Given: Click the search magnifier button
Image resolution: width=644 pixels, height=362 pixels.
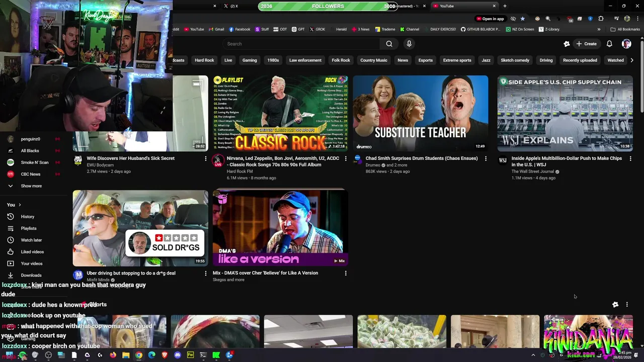Looking at the screenshot, I should (389, 44).
